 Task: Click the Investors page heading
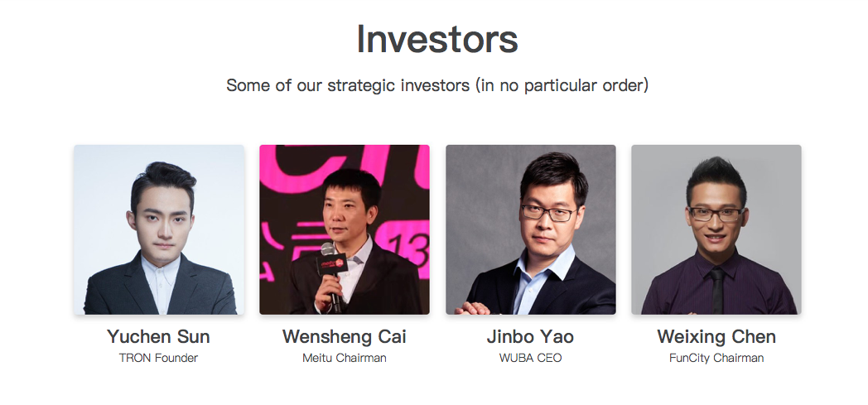pyautogui.click(x=437, y=39)
